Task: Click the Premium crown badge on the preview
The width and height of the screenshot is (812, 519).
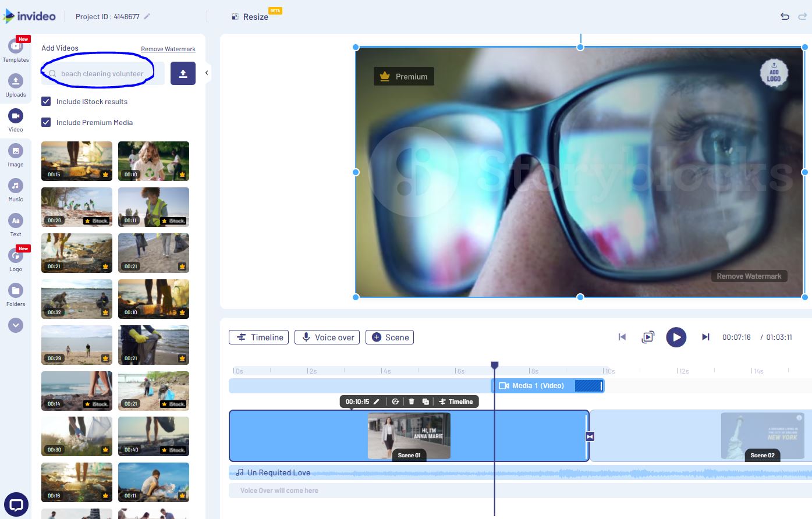Action: pos(404,76)
